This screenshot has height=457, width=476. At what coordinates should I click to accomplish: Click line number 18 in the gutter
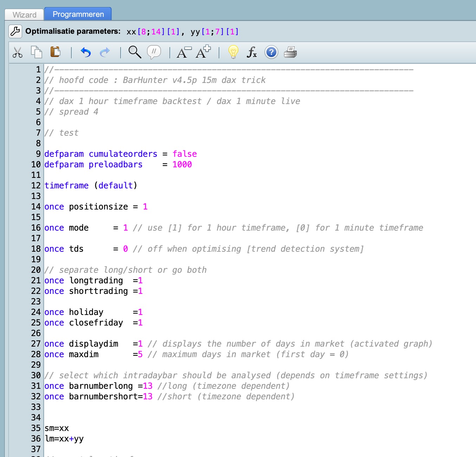coord(36,249)
